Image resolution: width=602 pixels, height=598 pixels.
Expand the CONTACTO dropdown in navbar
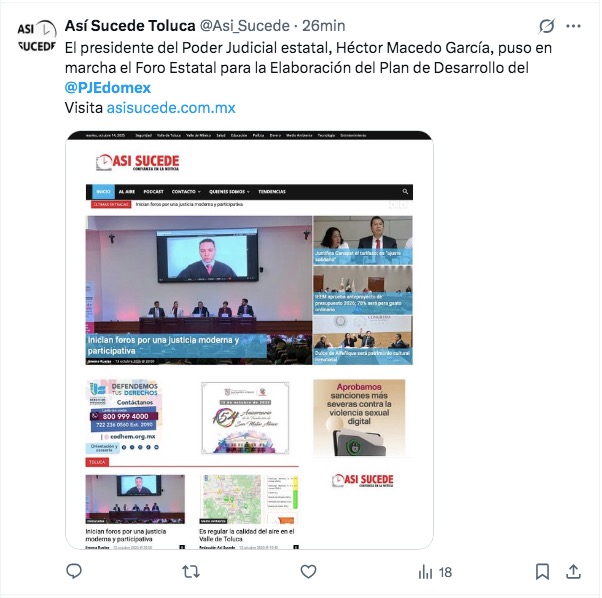(x=186, y=192)
